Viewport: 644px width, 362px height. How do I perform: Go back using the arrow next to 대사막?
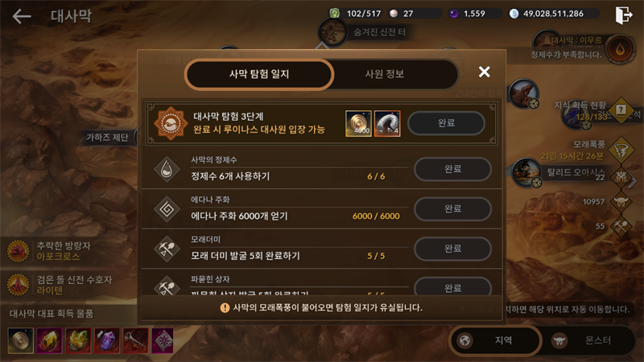(22, 16)
